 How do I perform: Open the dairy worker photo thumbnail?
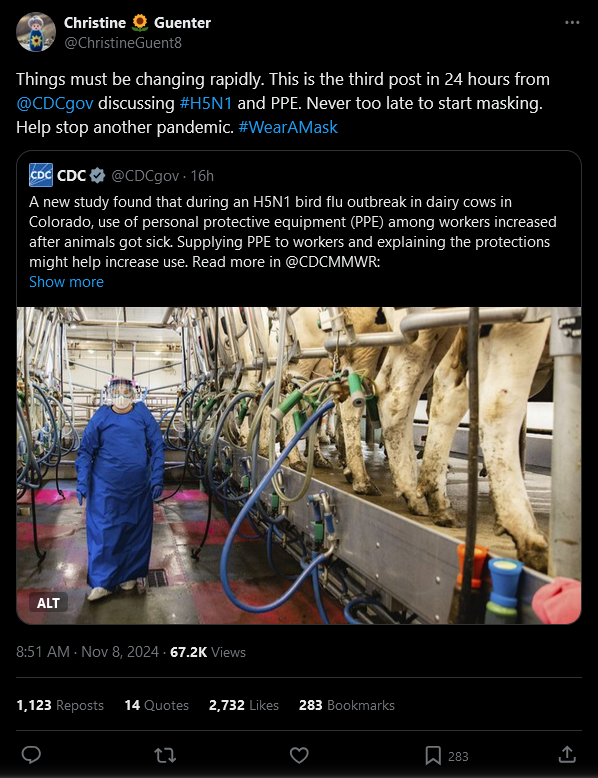(299, 465)
